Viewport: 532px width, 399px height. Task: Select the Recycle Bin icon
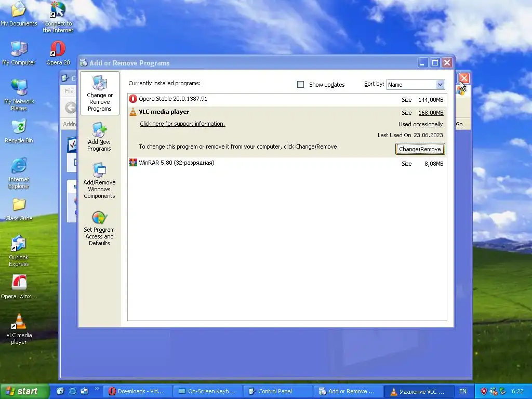click(19, 131)
